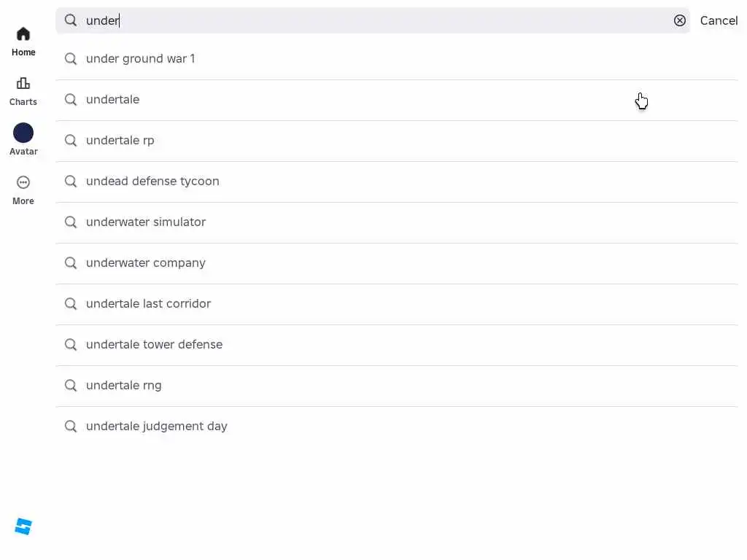The width and height of the screenshot is (747, 560).
Task: Cancel the search
Action: pyautogui.click(x=719, y=20)
